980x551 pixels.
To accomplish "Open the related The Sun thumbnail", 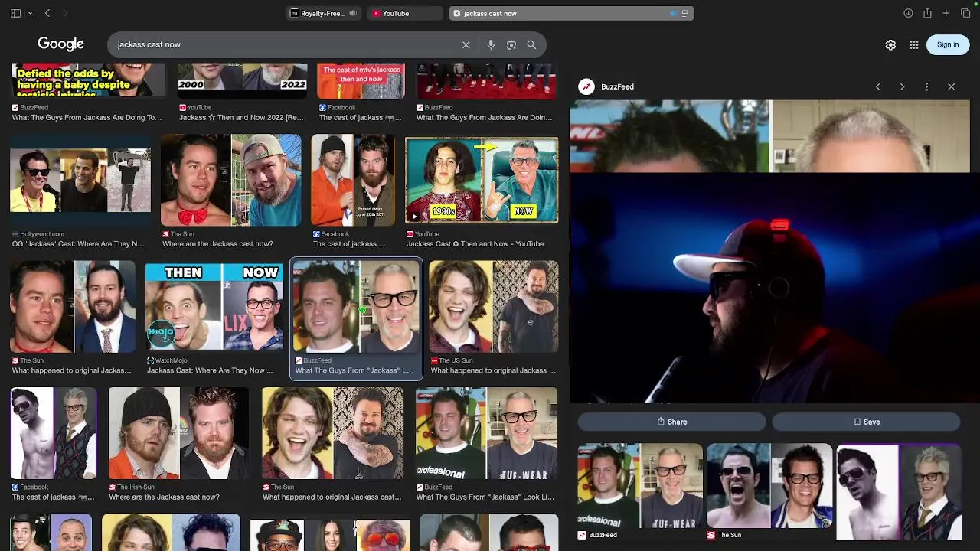I will pos(769,485).
